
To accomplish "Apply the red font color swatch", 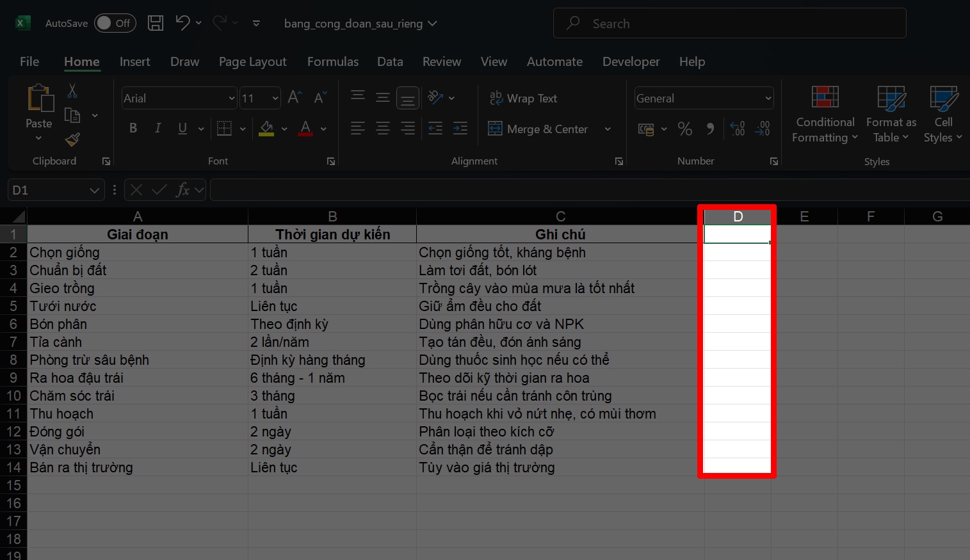I will tap(306, 129).
